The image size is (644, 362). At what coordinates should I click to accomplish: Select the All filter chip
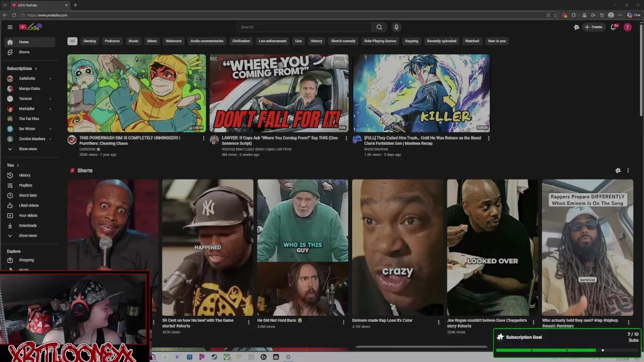(72, 41)
